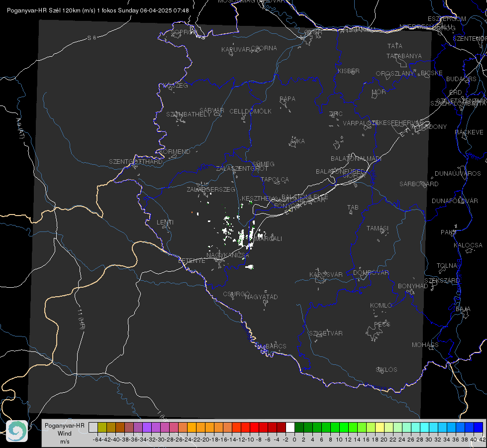The image size is (487, 448).
Task: Click the BARCS town label
Action: pos(276,346)
